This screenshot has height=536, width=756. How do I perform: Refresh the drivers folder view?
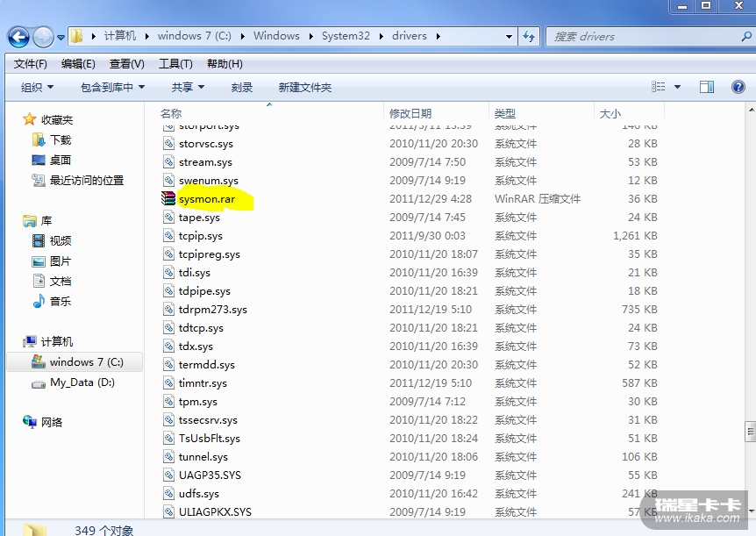[529, 37]
